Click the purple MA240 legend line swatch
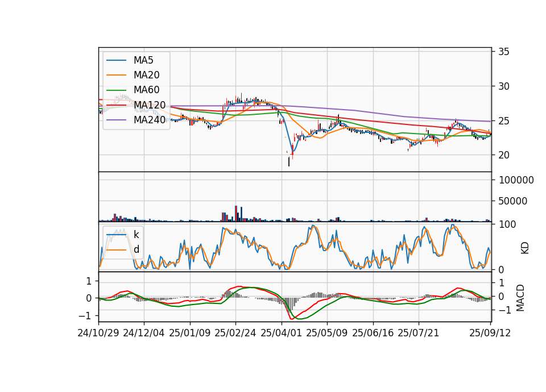 pos(116,120)
